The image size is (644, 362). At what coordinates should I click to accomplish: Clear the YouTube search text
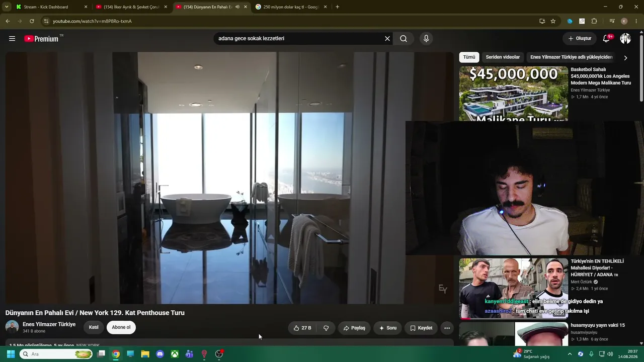(387, 39)
